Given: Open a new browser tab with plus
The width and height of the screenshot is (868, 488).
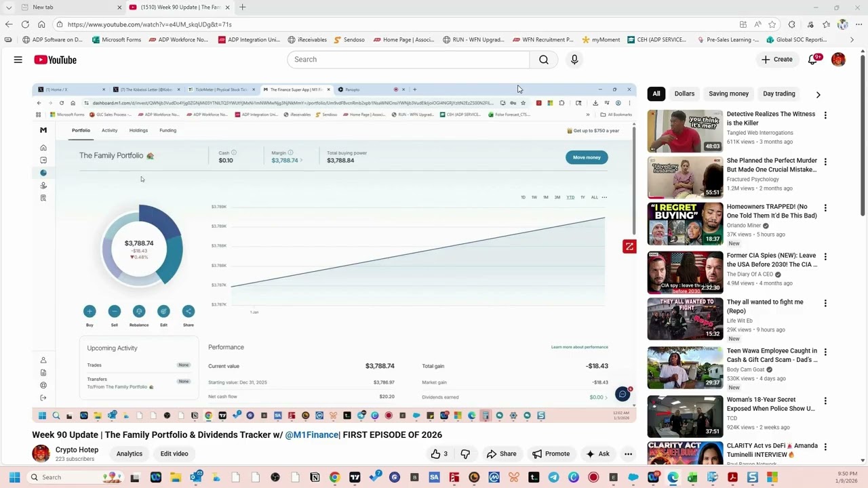Looking at the screenshot, I should tap(242, 7).
